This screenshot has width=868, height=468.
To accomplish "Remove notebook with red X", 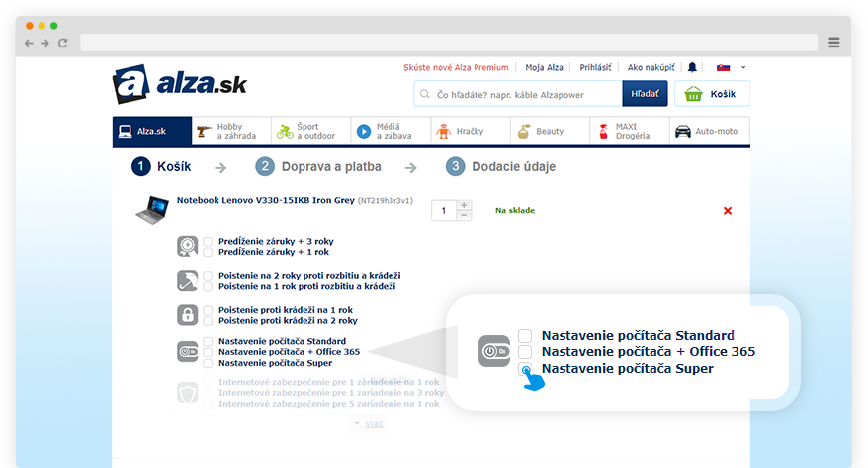I will pyautogui.click(x=728, y=211).
